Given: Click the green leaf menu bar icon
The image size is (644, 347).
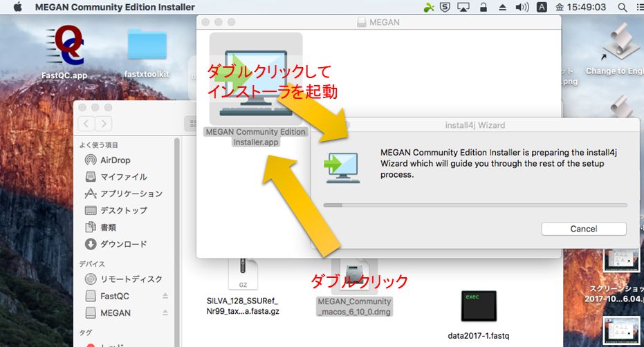Looking at the screenshot, I should coord(429,7).
